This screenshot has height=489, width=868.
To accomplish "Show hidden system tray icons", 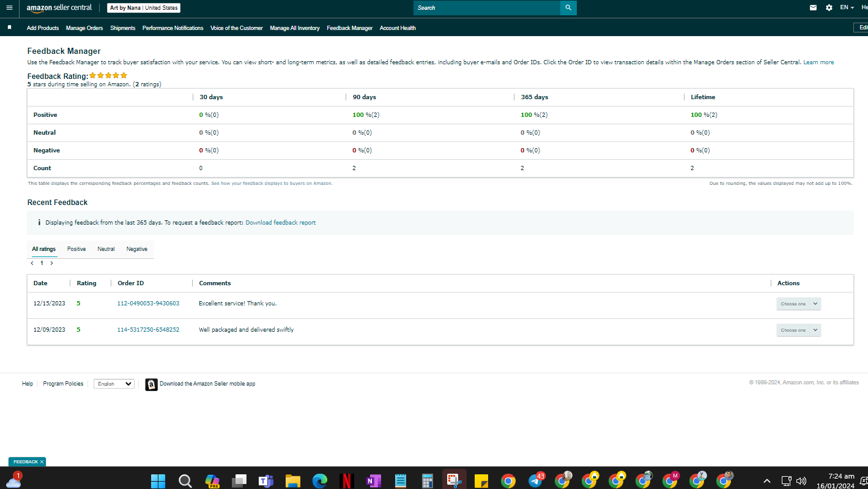I will 767,481.
